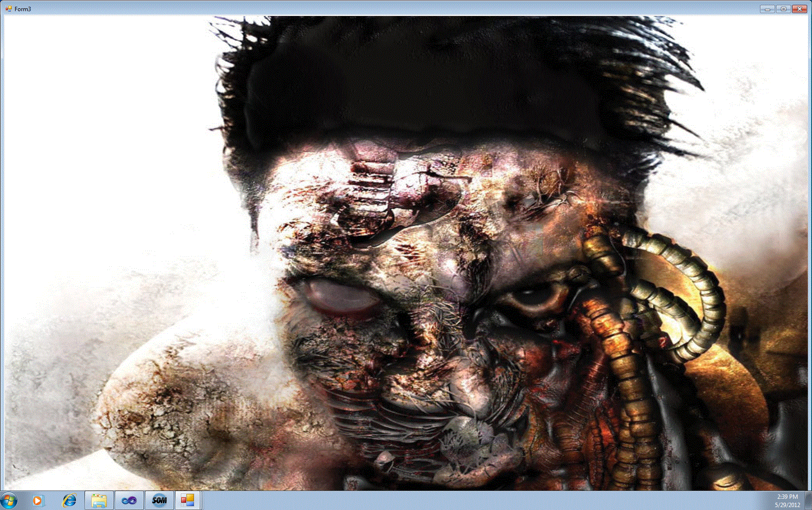Switch to Visual Studio infinity icon
The height and width of the screenshot is (510, 812).
tap(129, 500)
